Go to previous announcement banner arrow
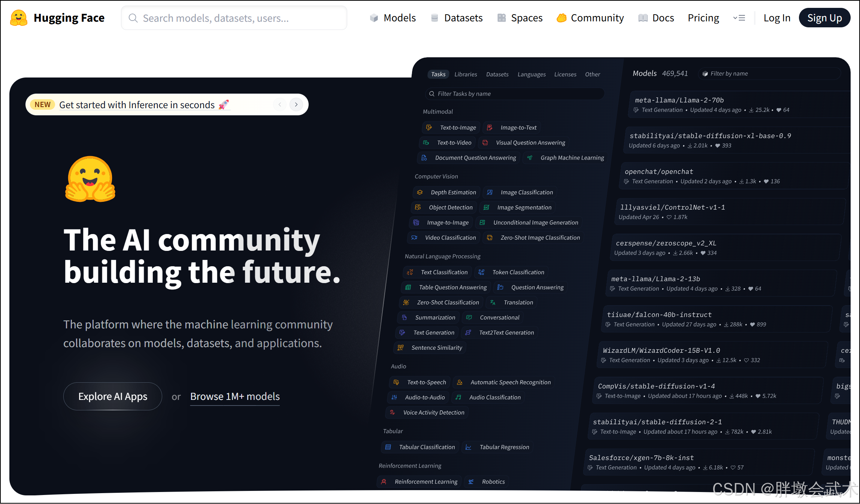Image resolution: width=860 pixels, height=504 pixels. click(x=280, y=104)
